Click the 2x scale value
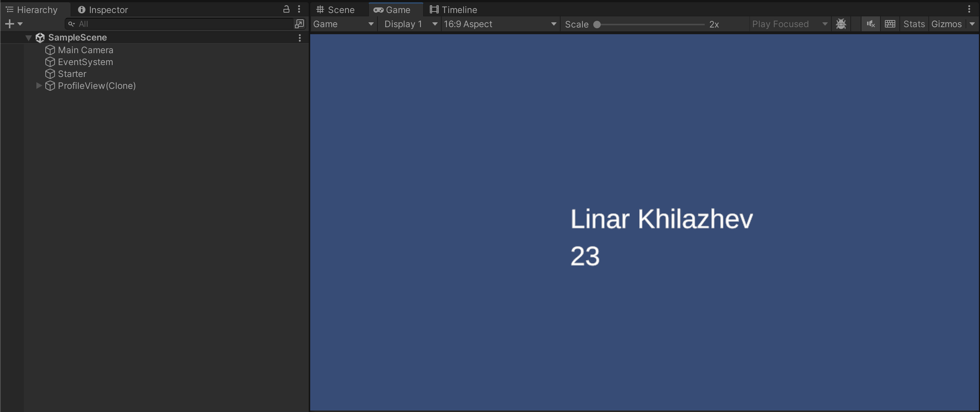 (714, 25)
